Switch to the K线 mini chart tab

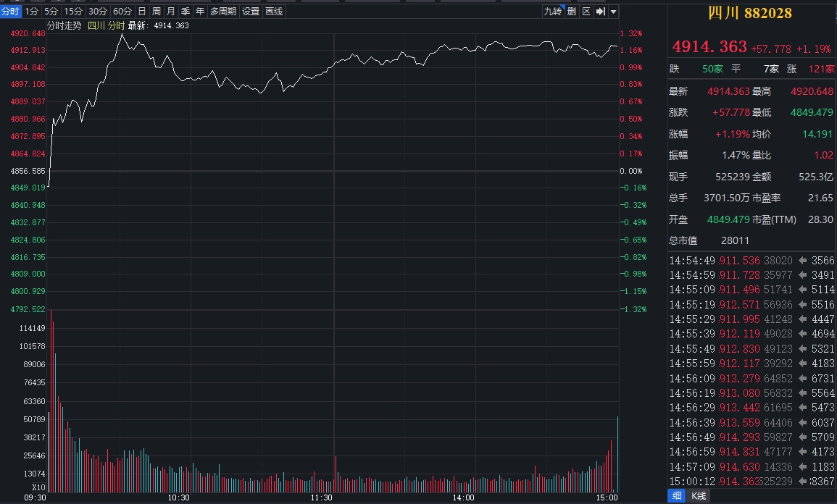click(699, 496)
